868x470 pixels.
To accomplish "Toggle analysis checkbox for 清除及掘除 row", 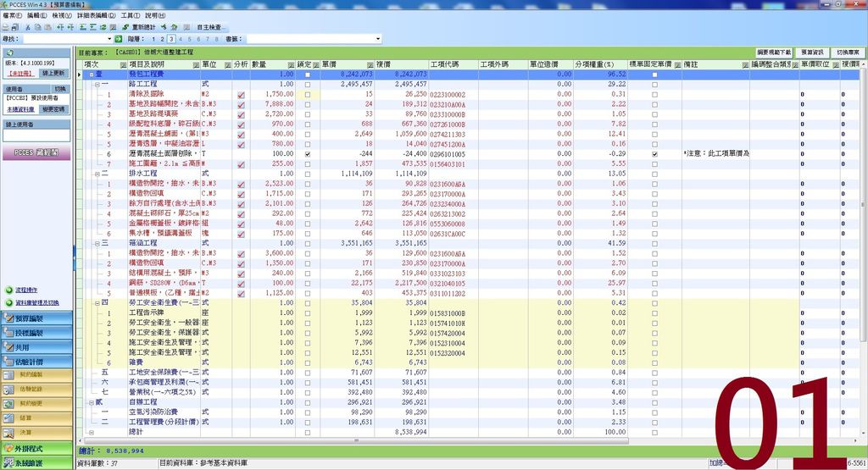I will tap(241, 95).
